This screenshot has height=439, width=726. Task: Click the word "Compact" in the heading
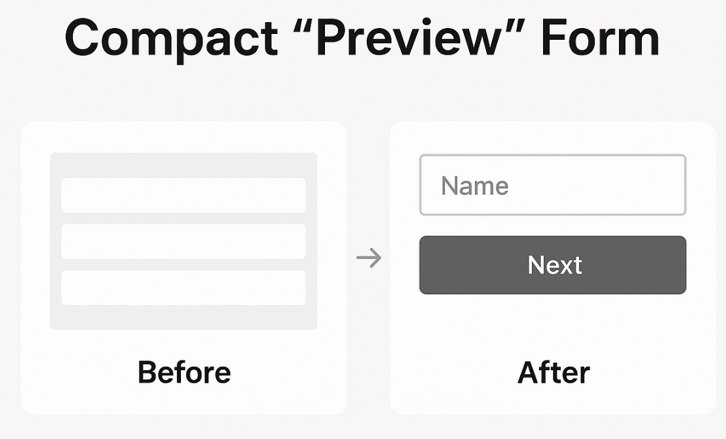click(x=170, y=39)
